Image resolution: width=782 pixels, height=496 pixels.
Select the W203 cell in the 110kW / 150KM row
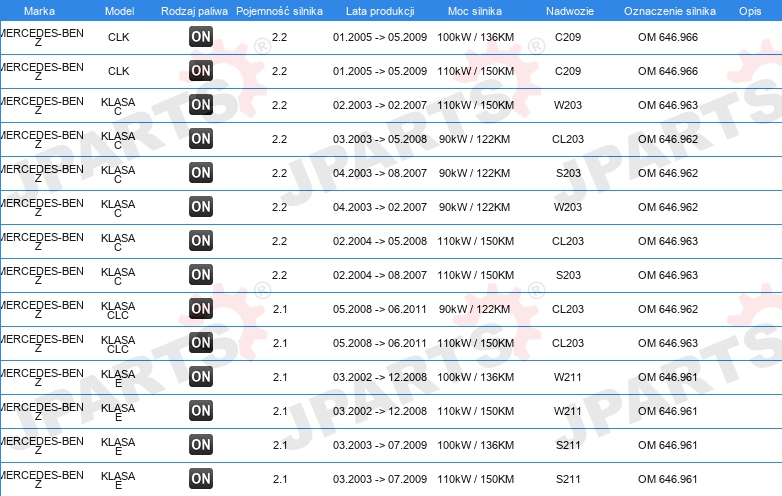pos(568,105)
